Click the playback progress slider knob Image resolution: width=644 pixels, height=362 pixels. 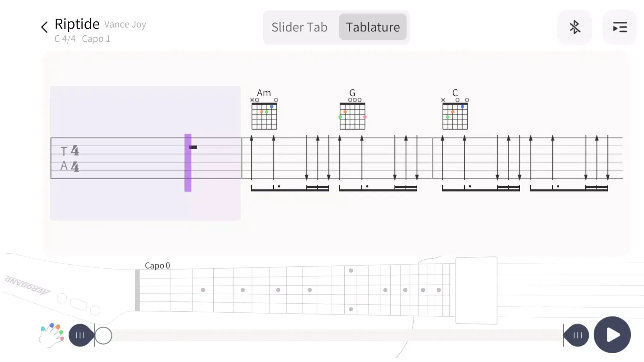point(104,336)
